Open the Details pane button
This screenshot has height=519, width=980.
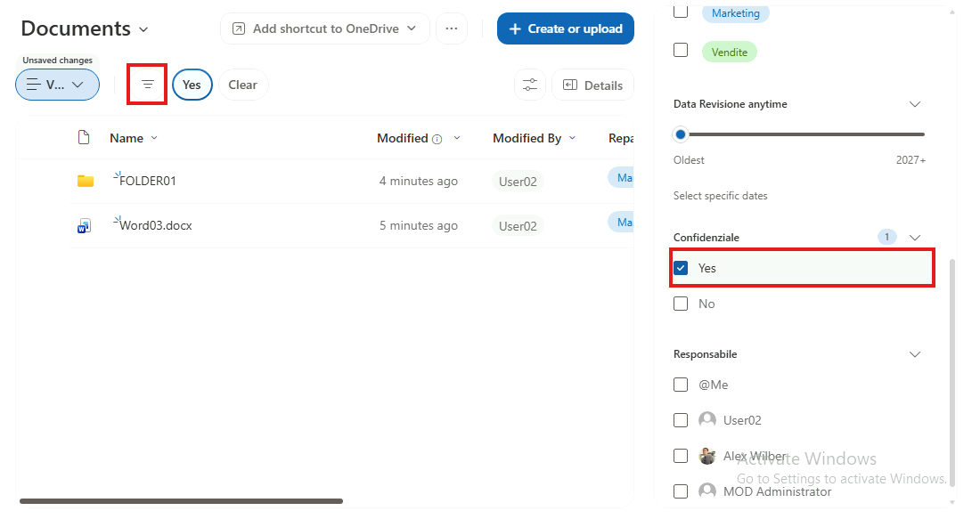point(592,85)
